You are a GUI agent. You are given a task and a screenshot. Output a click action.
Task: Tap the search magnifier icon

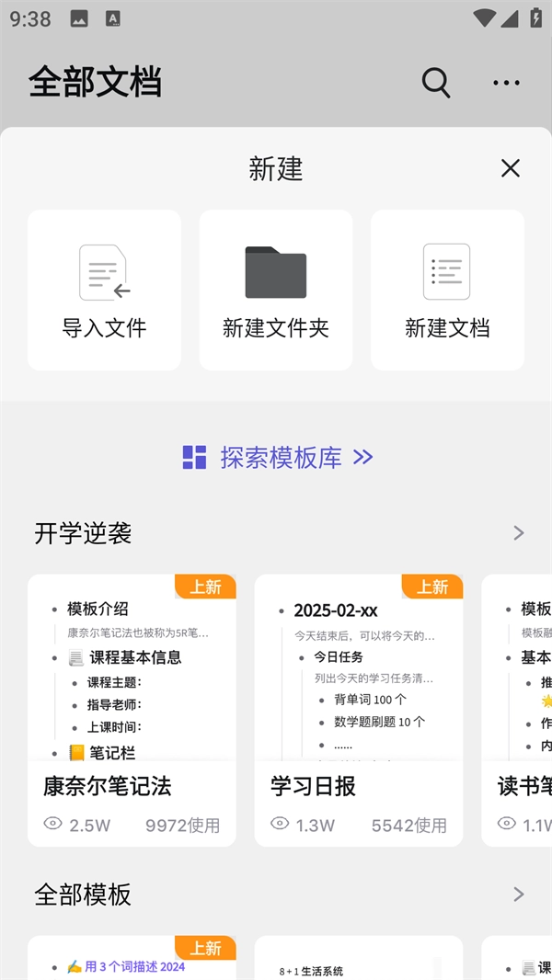(x=435, y=83)
